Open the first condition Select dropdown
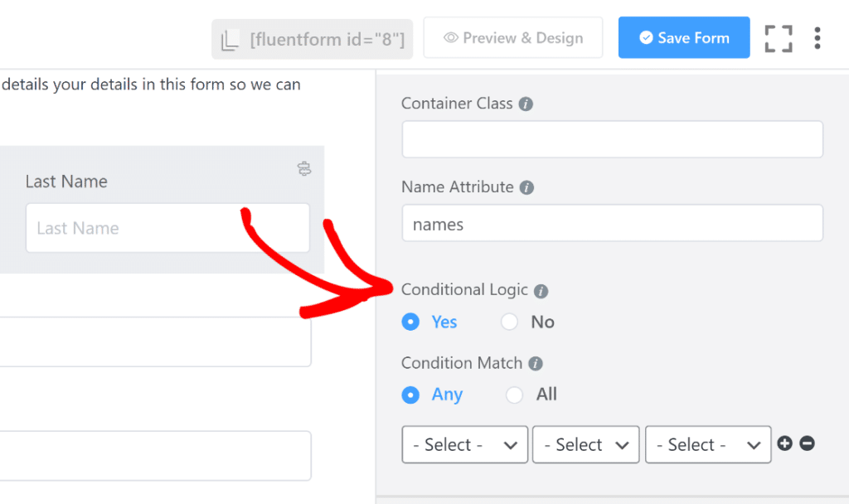Viewport: 849px width, 504px height. [x=464, y=444]
